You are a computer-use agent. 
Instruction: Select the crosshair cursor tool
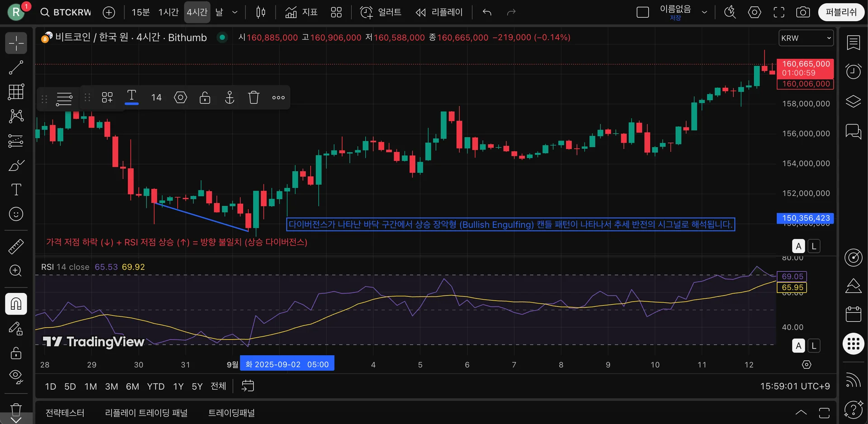[16, 43]
